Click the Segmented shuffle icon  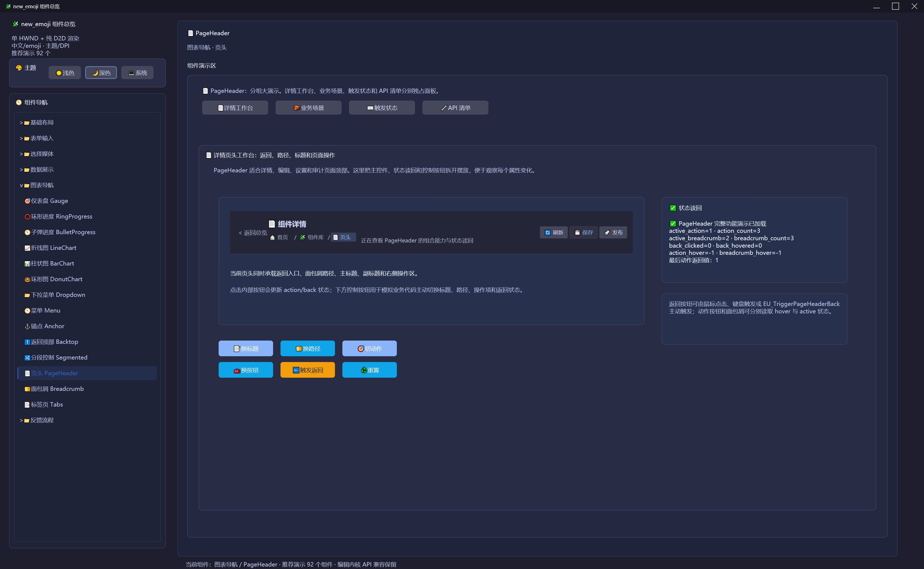27,358
